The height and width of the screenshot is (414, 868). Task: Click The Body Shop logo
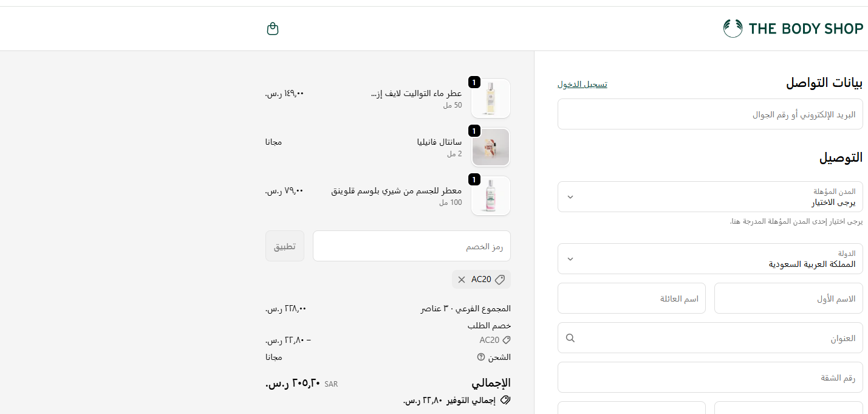[793, 28]
